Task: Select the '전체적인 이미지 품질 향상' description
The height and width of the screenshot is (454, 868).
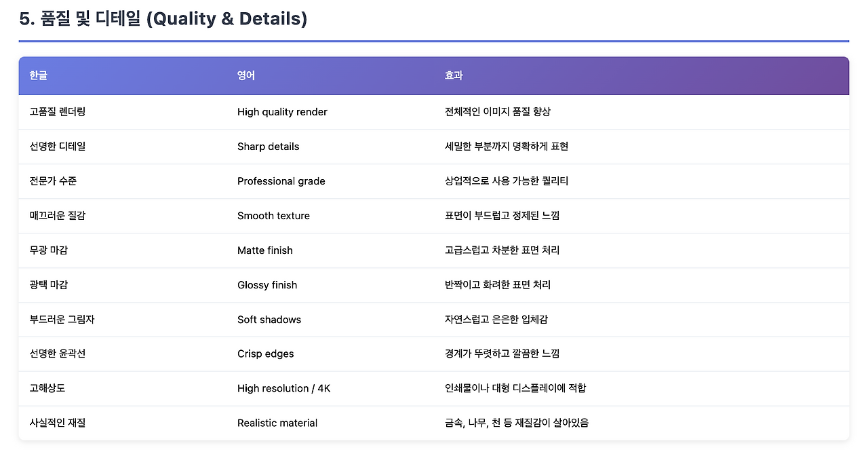Action: 497,112
